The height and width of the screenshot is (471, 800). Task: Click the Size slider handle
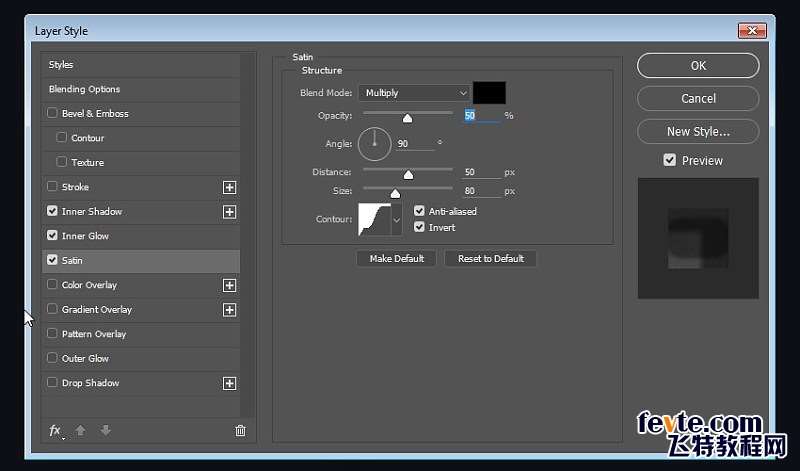tap(395, 193)
